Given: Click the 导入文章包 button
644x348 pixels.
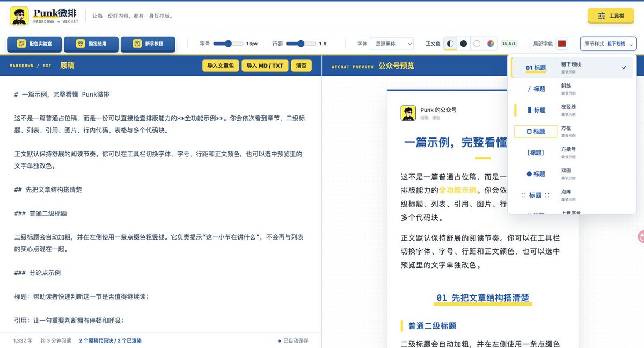Looking at the screenshot, I should 220,66.
